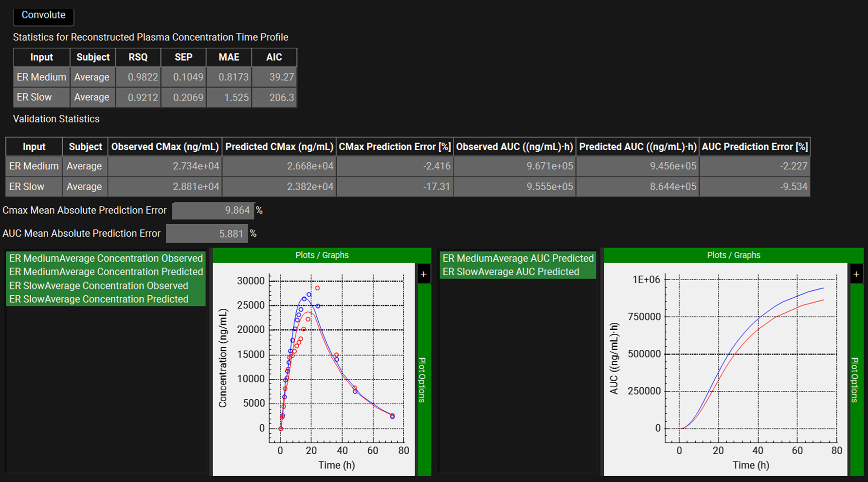Click plus icon on AUC plot
Image resolution: width=868 pixels, height=482 pixels.
click(x=856, y=274)
